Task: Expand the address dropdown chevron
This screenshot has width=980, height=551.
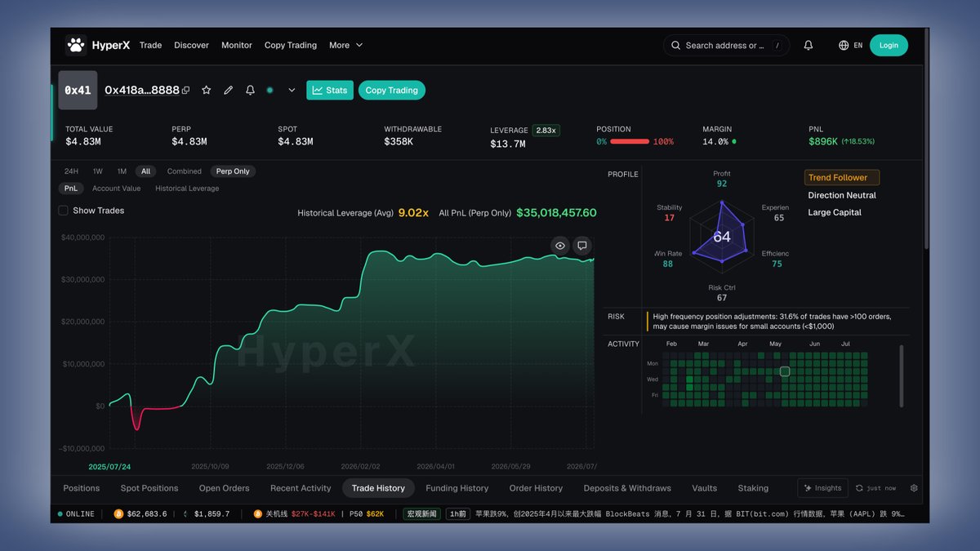Action: pyautogui.click(x=292, y=91)
